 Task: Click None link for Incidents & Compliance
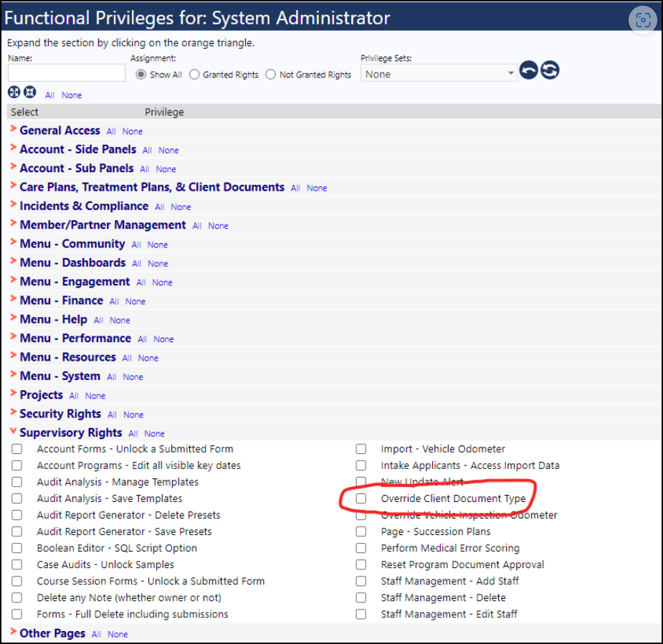pos(181,207)
